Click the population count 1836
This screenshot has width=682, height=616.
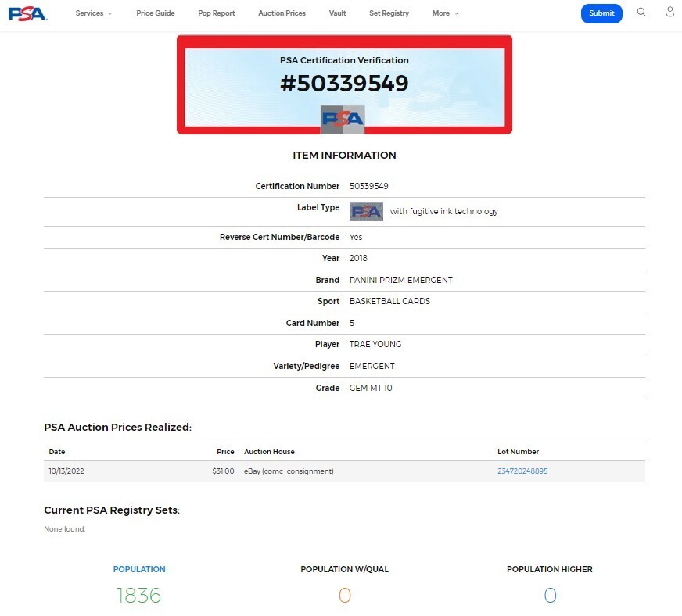(138, 595)
